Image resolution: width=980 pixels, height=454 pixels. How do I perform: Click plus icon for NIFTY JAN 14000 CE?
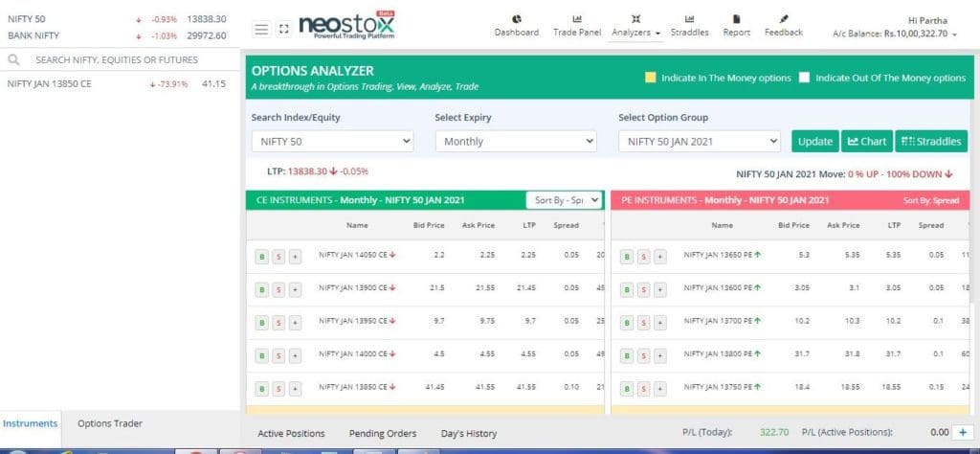coord(295,355)
